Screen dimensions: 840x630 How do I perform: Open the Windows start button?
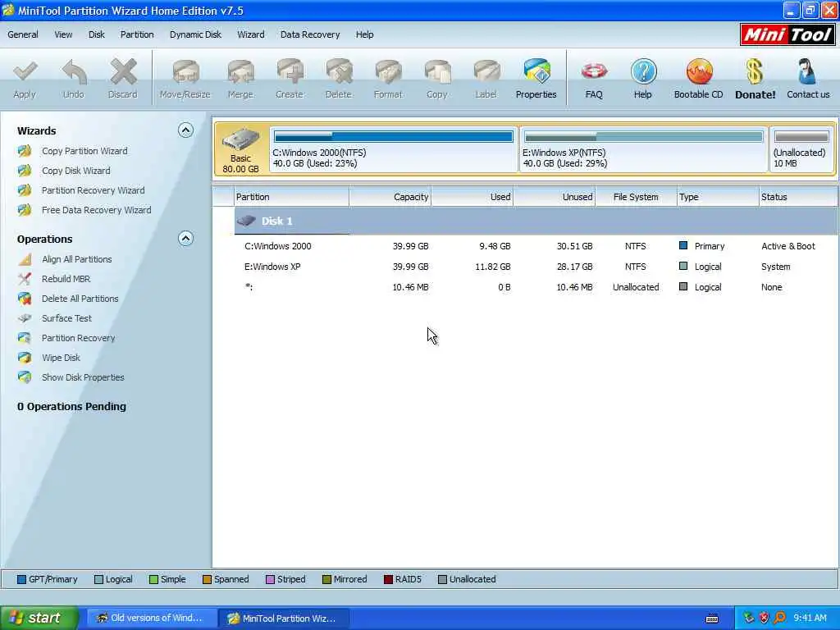(39, 619)
